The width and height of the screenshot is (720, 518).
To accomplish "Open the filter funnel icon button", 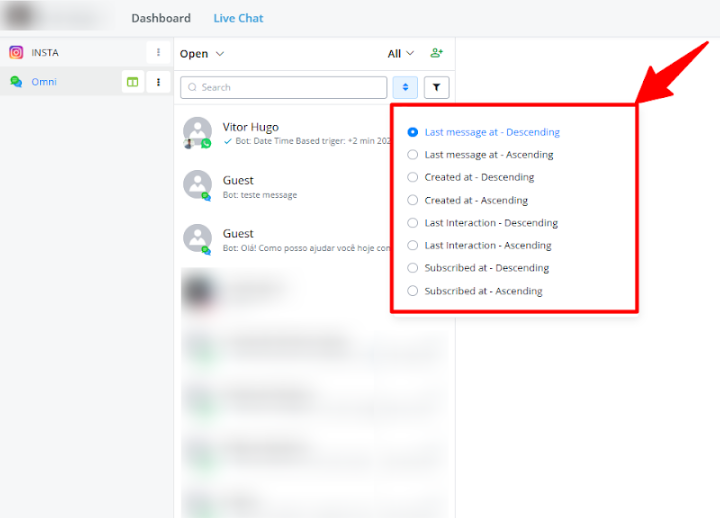I will point(436,87).
